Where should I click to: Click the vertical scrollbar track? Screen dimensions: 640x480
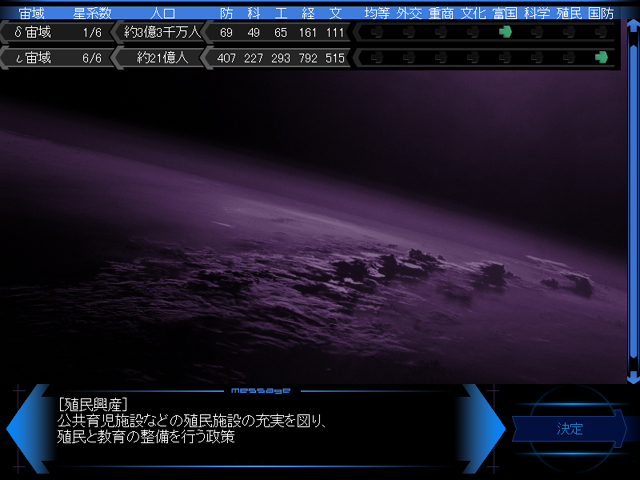[633, 201]
